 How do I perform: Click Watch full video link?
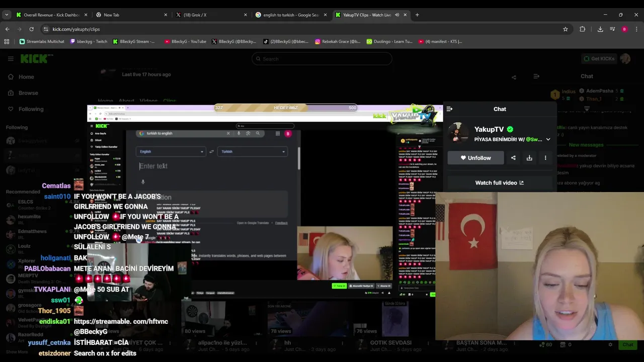pyautogui.click(x=500, y=183)
